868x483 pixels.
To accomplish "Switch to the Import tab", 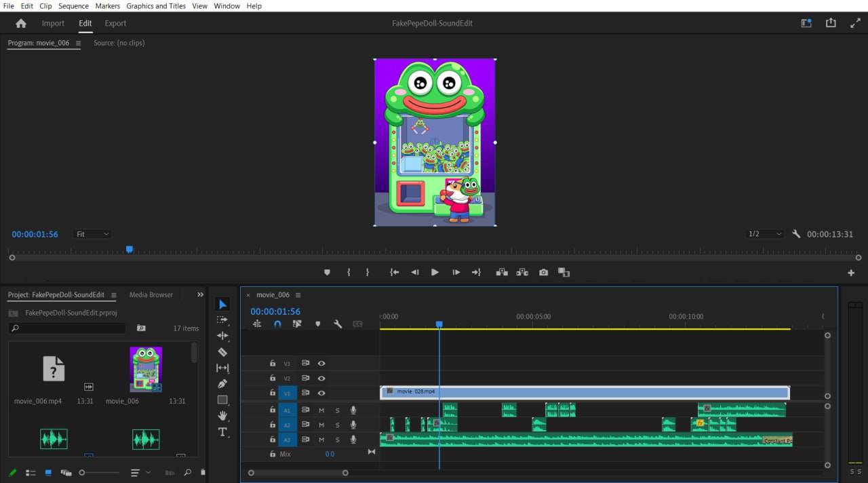I will (x=53, y=23).
